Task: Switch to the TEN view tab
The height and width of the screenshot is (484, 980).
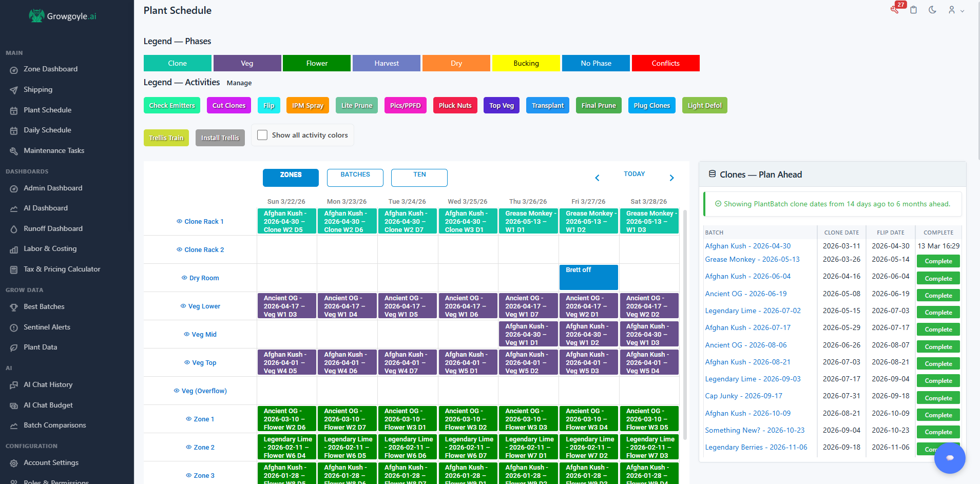Action: coord(419,178)
